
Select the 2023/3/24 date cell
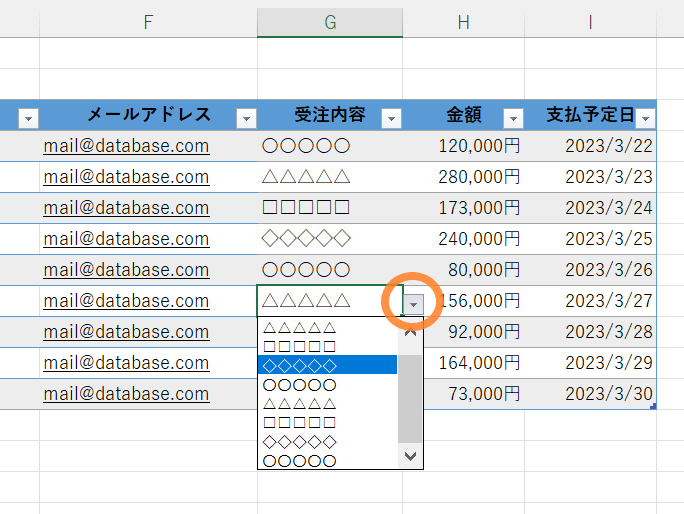(590, 208)
